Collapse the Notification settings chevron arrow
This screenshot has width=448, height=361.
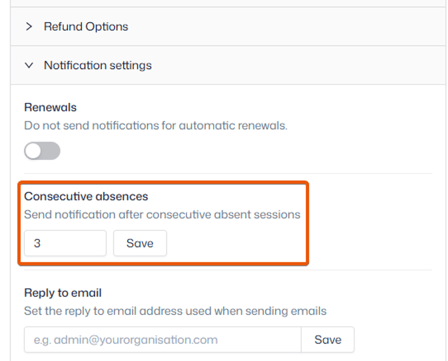[x=29, y=65]
